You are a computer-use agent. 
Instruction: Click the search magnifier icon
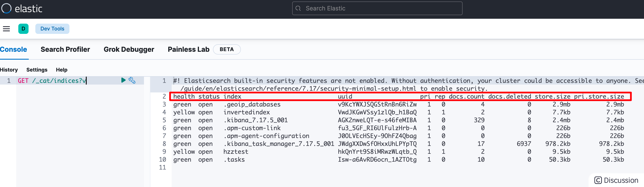[x=298, y=9]
